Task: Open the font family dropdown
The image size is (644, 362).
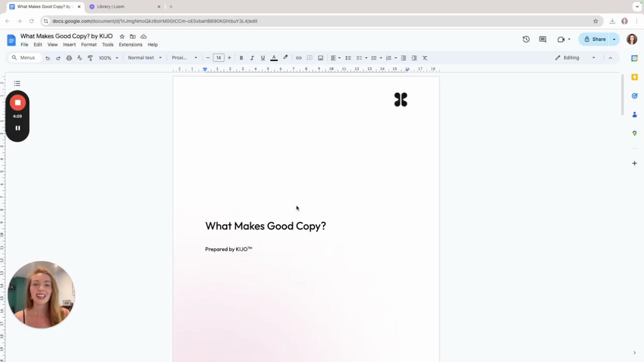Action: [185, 58]
